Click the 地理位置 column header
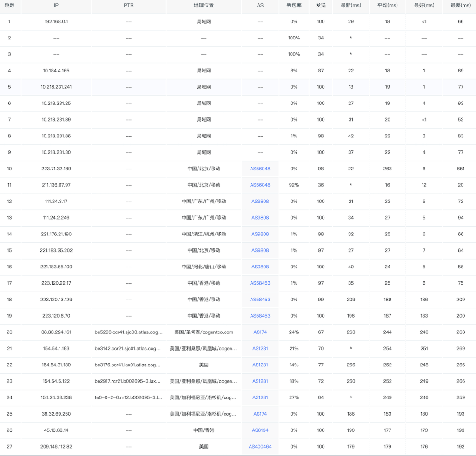This screenshot has height=456, width=476. [x=204, y=5]
